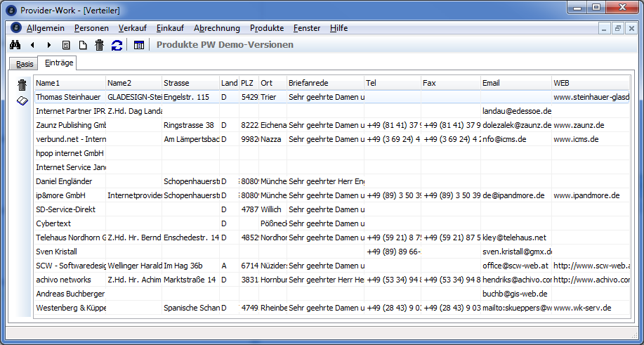Viewport: 644px width, 345px height.
Task: Select the Westenberg & Küppers row
Action: [332, 308]
